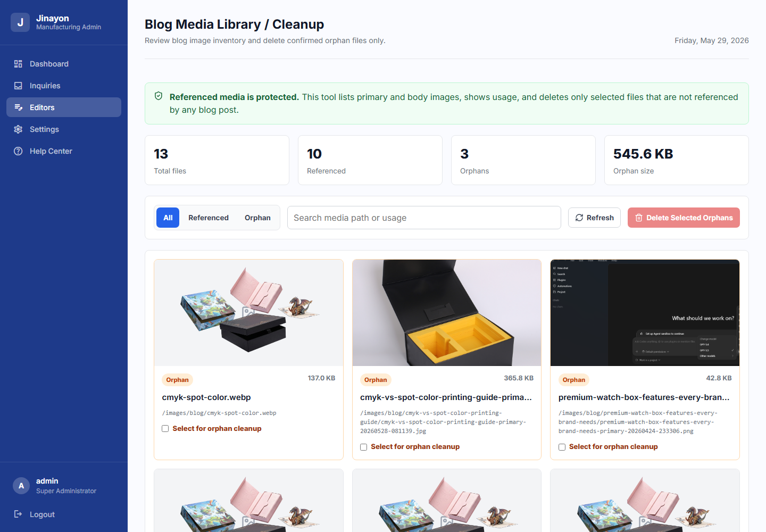Click Orphan badge on cmyk-spot-color.webp card
Image resolution: width=766 pixels, height=532 pixels.
pos(177,380)
